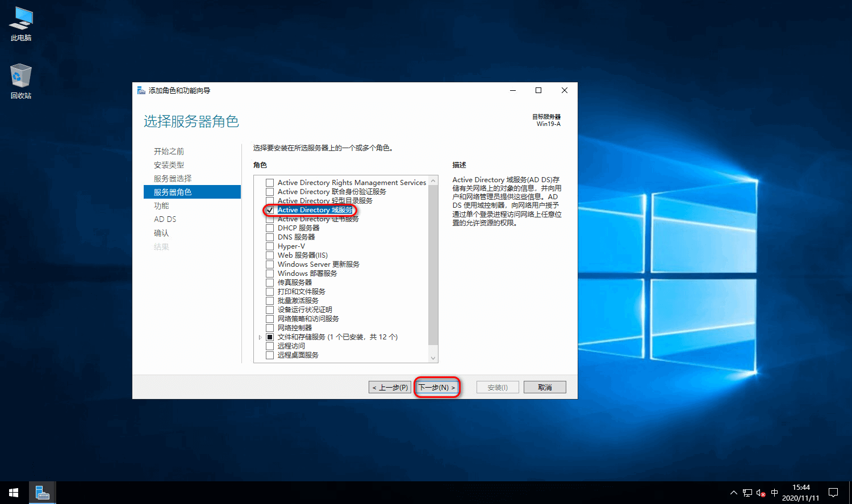
Task: Check Active Directory 联合身份验证服务
Action: [270, 192]
